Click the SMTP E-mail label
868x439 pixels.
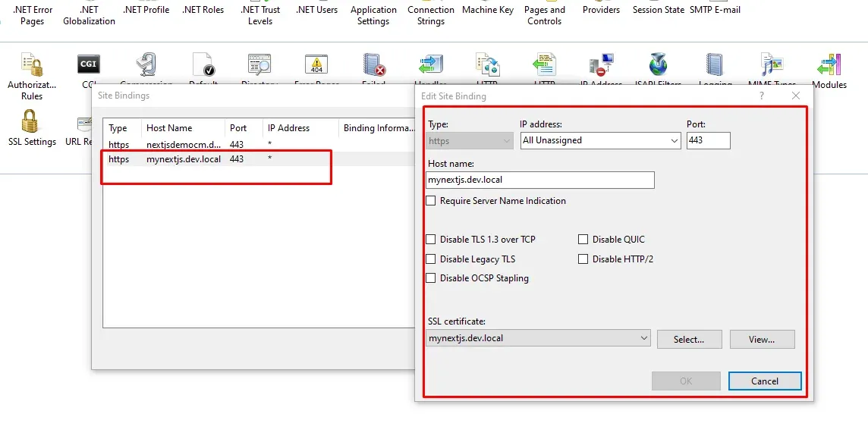[x=715, y=10]
